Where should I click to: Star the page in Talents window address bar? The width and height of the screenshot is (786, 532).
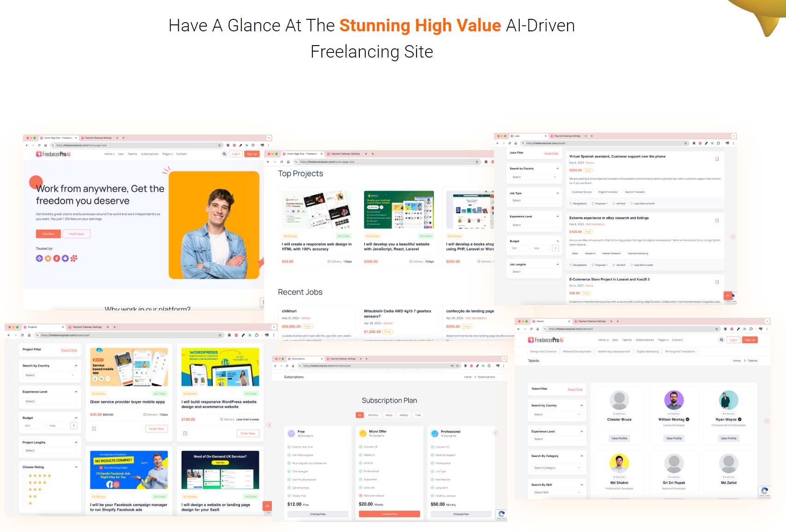[x=716, y=329]
